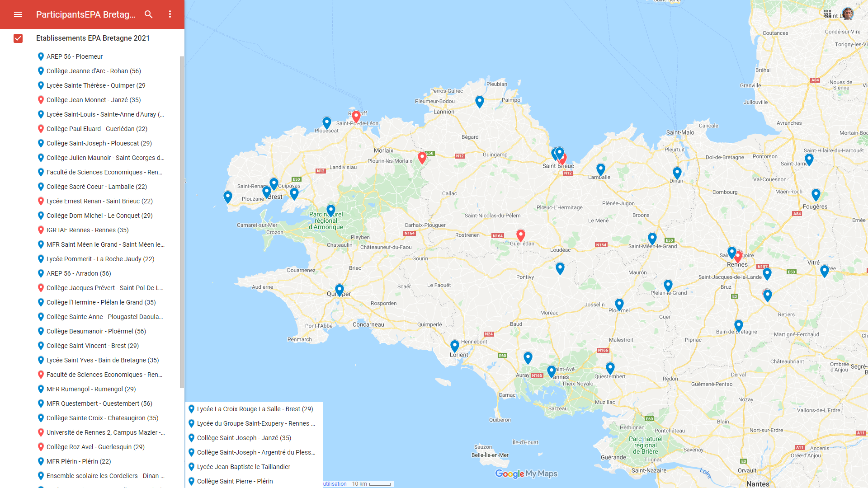Select Collège Jeanne d'Arc - Rohan entry
The height and width of the screenshot is (488, 868).
pyautogui.click(x=94, y=71)
